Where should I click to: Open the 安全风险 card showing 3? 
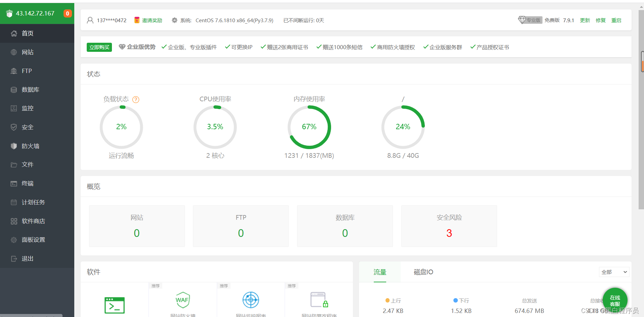449,226
